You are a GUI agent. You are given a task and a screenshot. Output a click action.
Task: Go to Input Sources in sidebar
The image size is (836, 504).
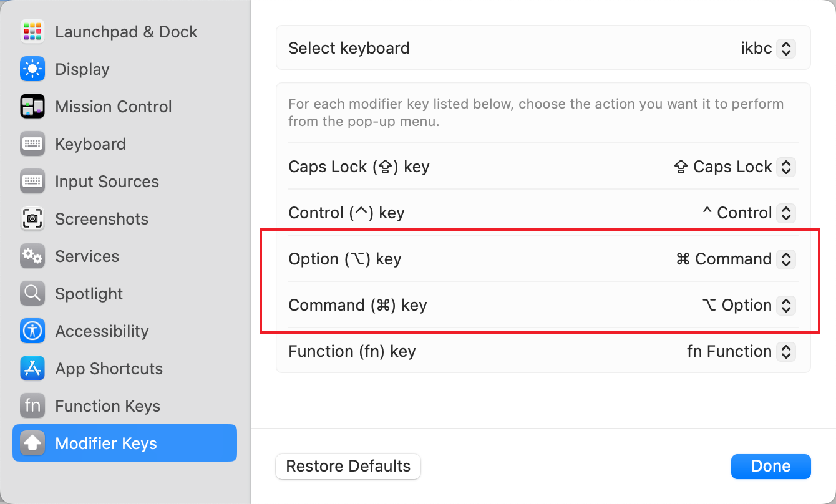tap(107, 182)
